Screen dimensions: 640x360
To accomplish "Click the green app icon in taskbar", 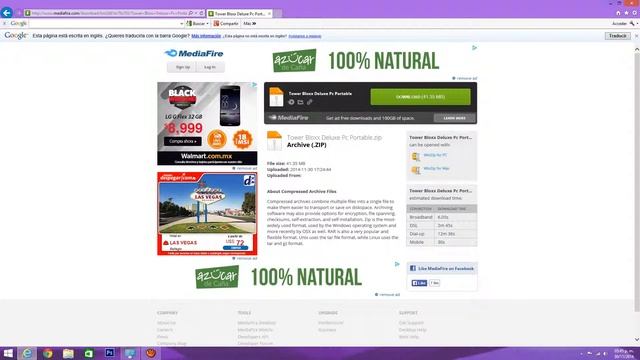I will (89, 353).
